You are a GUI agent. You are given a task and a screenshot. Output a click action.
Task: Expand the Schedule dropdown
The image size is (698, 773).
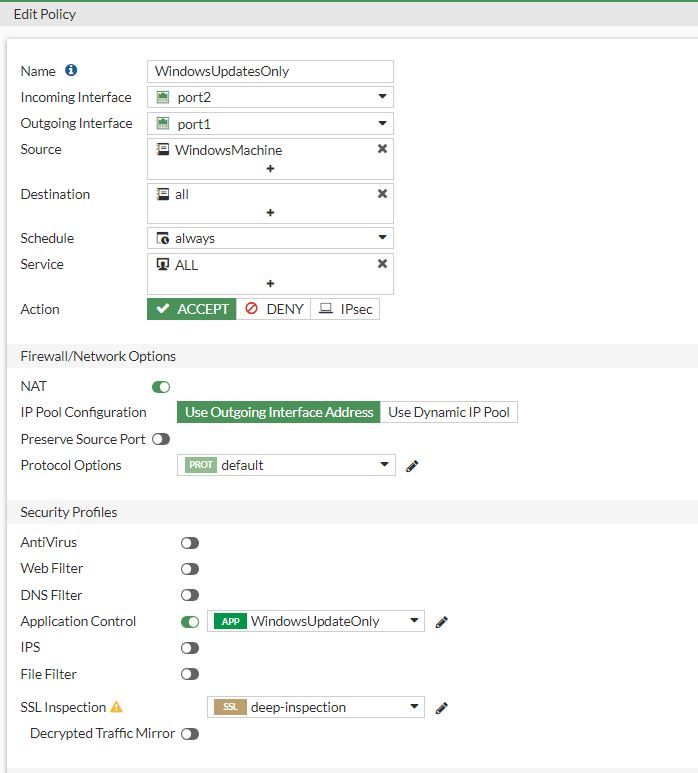click(x=270, y=238)
